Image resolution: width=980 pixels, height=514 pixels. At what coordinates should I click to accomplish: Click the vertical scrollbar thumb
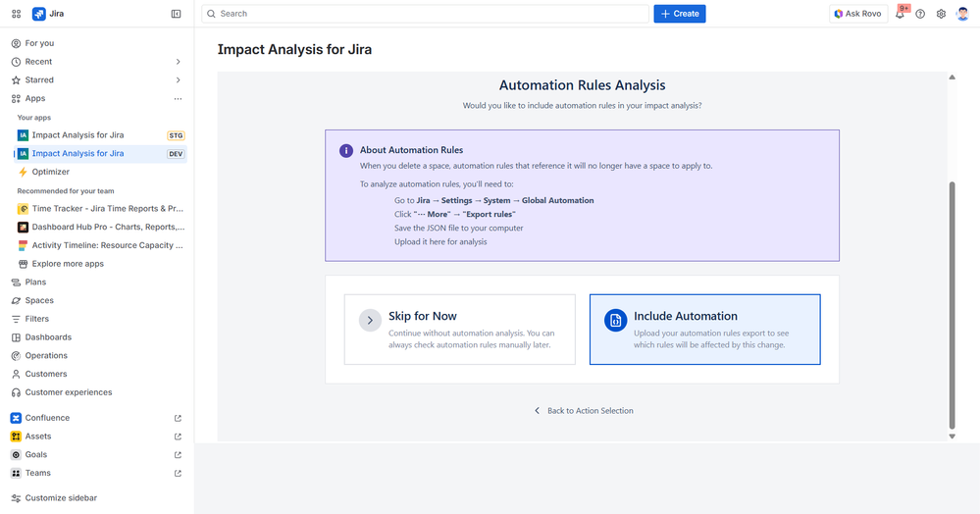click(x=952, y=305)
